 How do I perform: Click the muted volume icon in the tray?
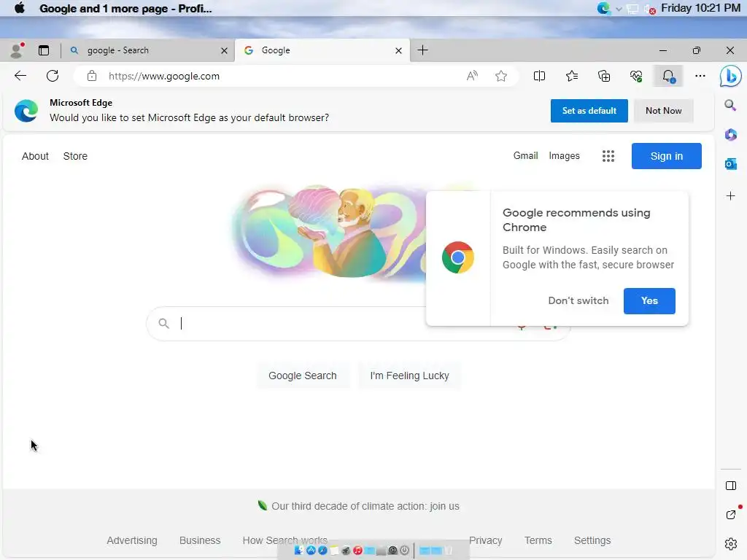point(650,9)
